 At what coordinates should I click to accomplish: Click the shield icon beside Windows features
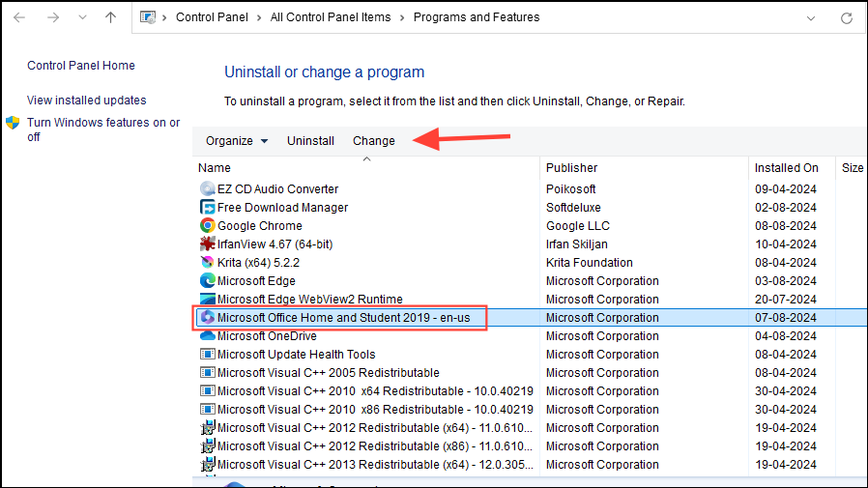coord(13,123)
